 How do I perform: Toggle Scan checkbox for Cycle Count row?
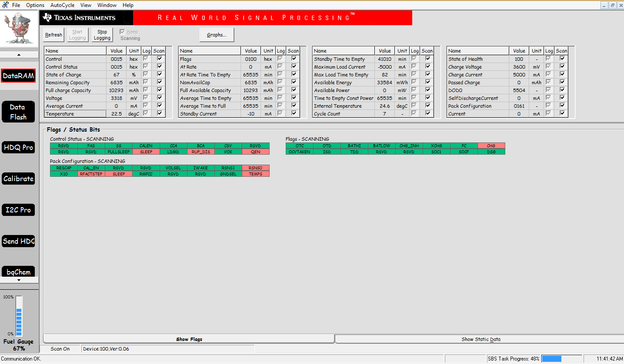[x=428, y=113]
